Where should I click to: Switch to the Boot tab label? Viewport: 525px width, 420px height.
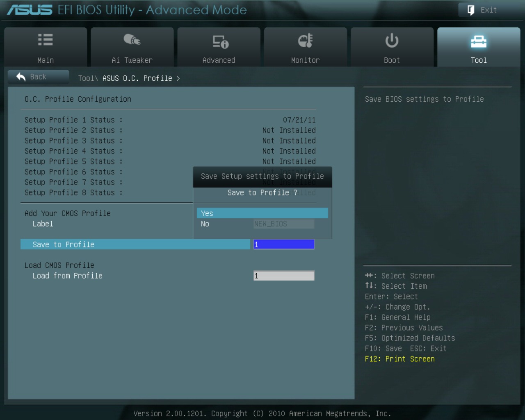pyautogui.click(x=392, y=60)
